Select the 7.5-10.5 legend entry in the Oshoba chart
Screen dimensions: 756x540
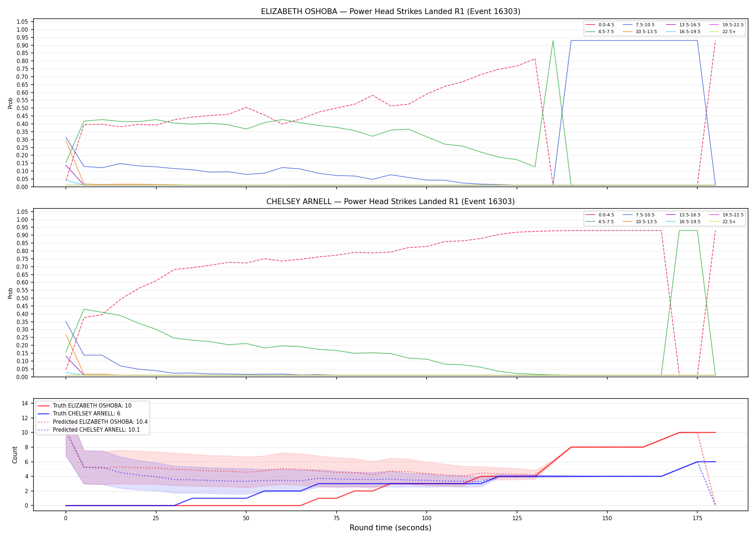639,25
